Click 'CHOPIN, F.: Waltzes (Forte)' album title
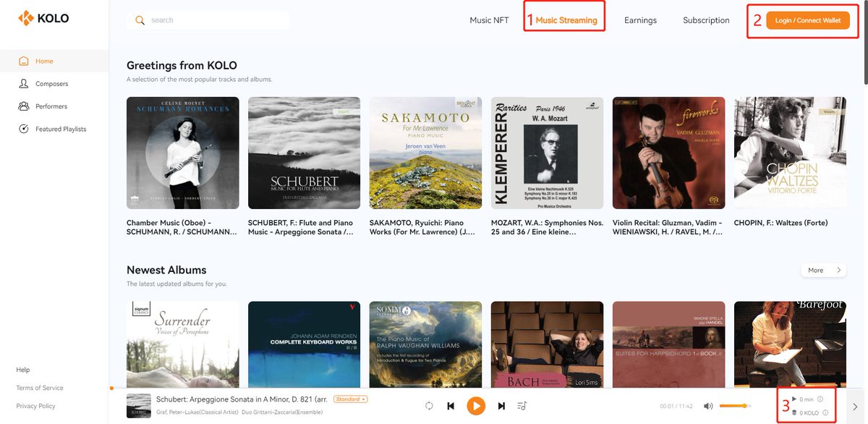Viewport: 868px width, 424px height. (780, 223)
